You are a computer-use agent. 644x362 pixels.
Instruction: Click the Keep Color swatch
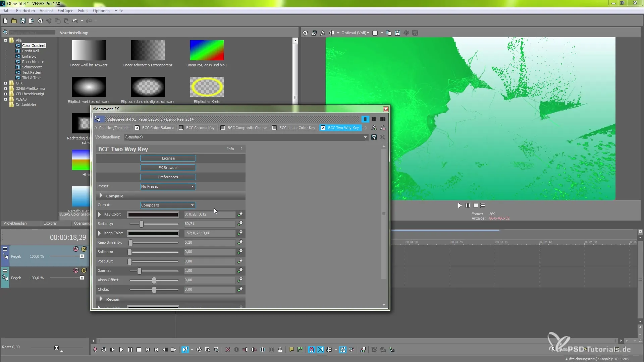click(153, 233)
